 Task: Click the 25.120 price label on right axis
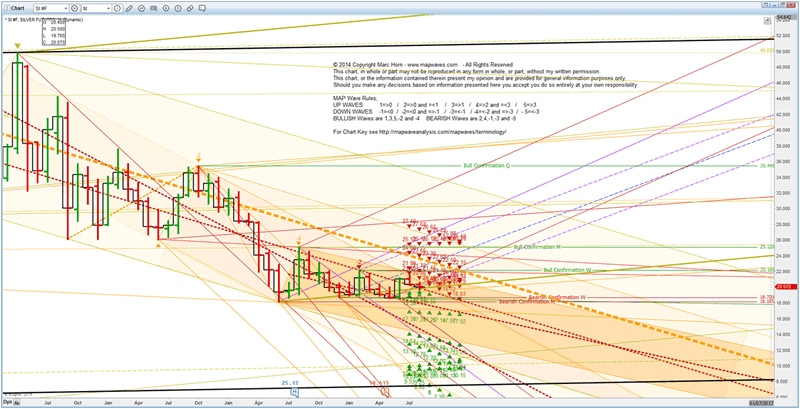(767, 247)
